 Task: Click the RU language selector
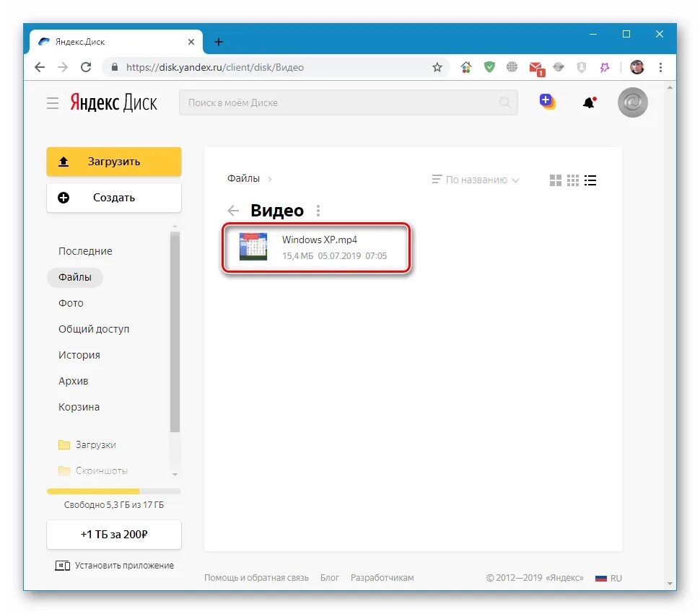point(608,579)
